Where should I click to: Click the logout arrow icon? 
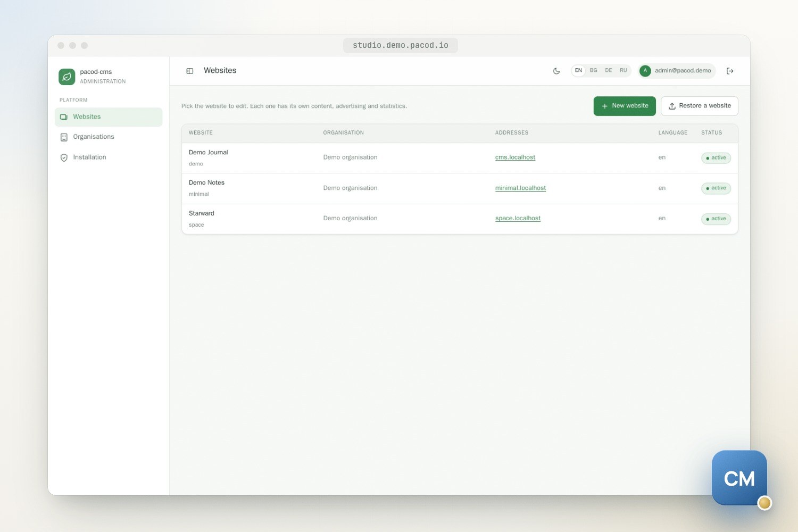click(730, 71)
